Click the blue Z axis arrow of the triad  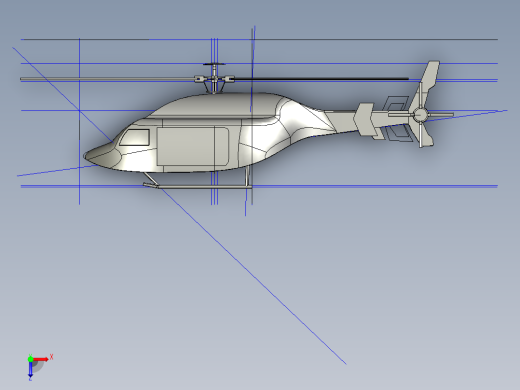click(30, 370)
